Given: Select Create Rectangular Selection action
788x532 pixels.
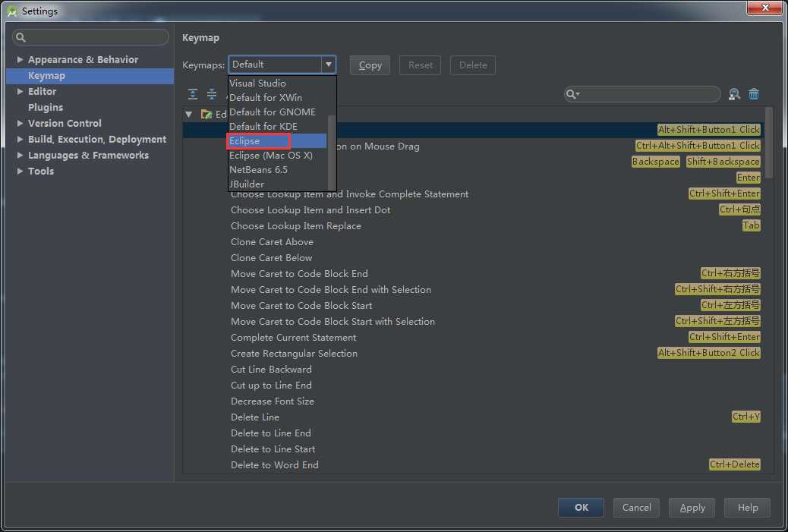Looking at the screenshot, I should [x=294, y=354].
